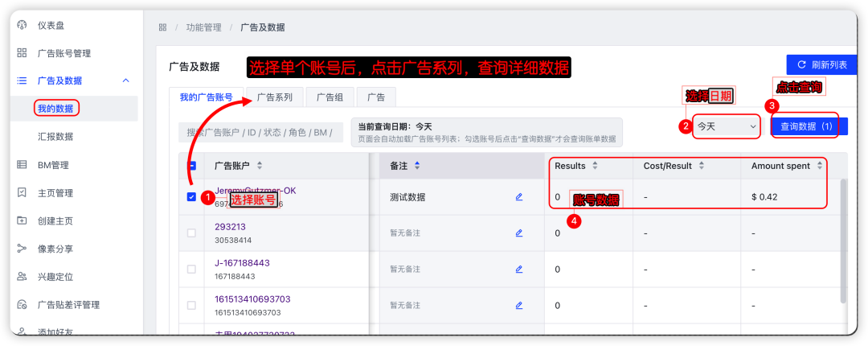Edit the 测试数据 remark with pencil icon
This screenshot has width=868, height=346.
518,197
